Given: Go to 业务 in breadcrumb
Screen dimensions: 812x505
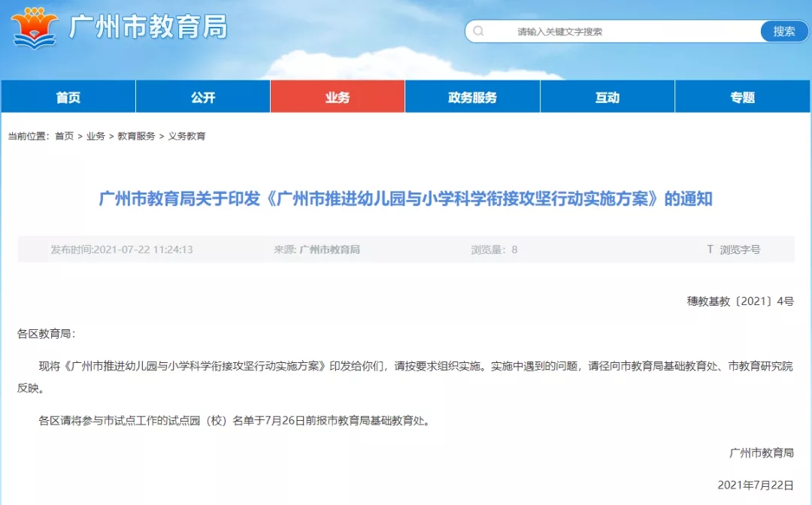Looking at the screenshot, I should click(x=95, y=136).
